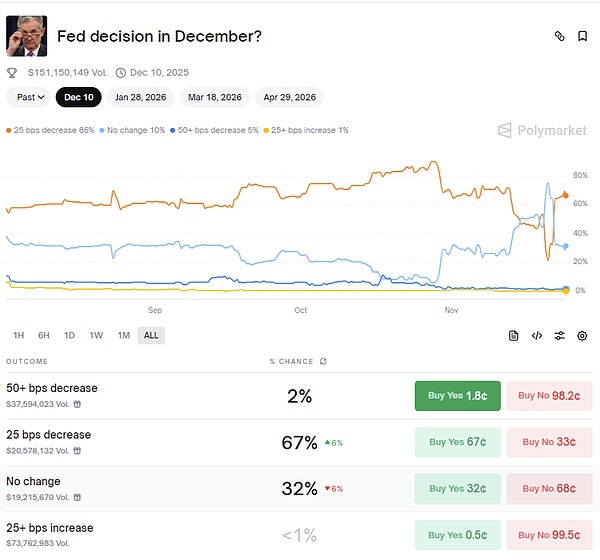600x560 pixels.
Task: Buy No at 33¢ for 25 bps decrease
Action: [x=549, y=442]
